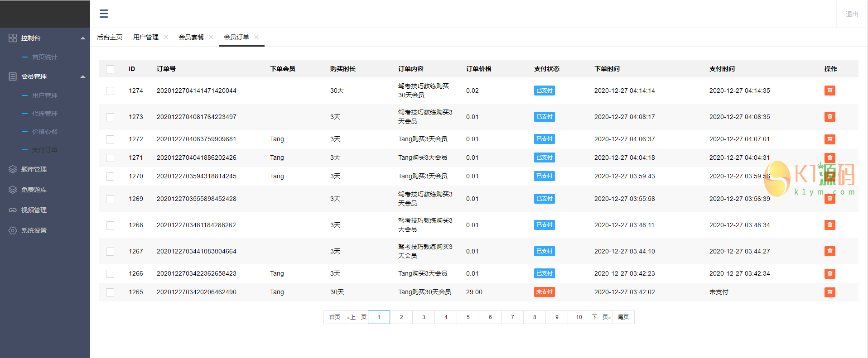Check the box for order 1272
The image size is (868, 358).
(x=110, y=139)
